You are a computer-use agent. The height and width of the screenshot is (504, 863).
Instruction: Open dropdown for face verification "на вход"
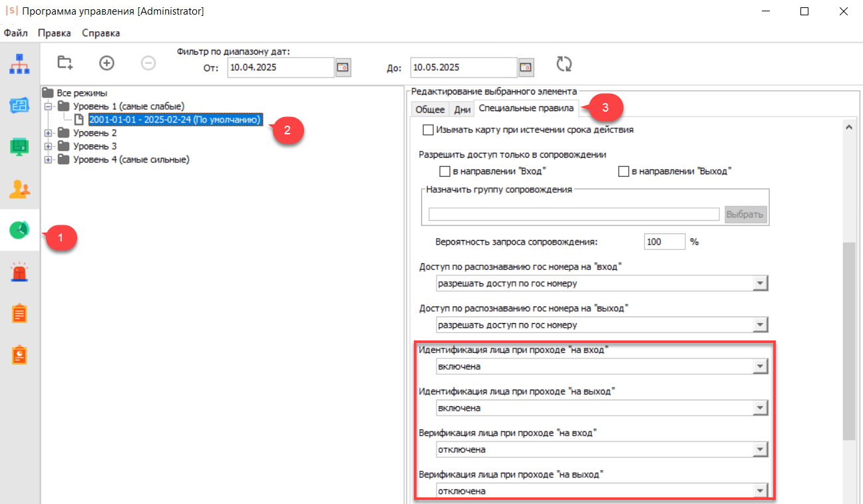760,449
